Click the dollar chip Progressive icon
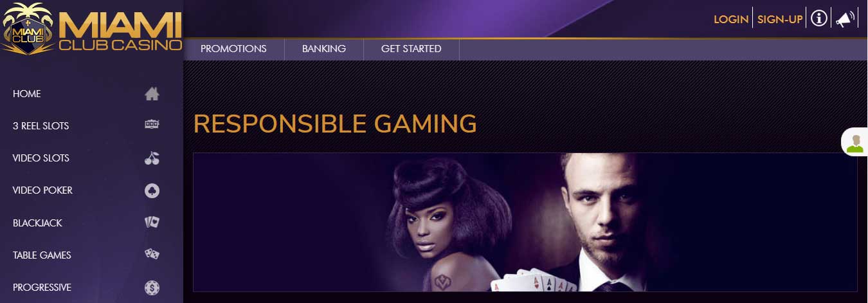The height and width of the screenshot is (303, 868). [x=152, y=288]
